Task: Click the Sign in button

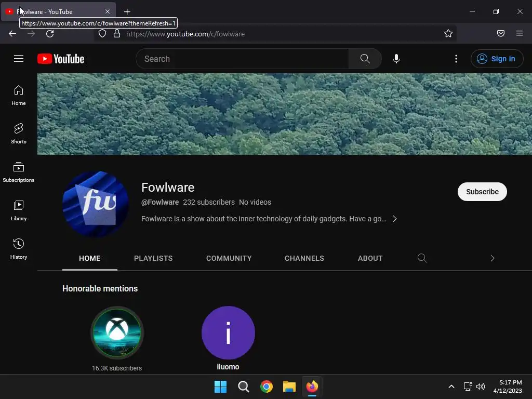Action: click(497, 59)
